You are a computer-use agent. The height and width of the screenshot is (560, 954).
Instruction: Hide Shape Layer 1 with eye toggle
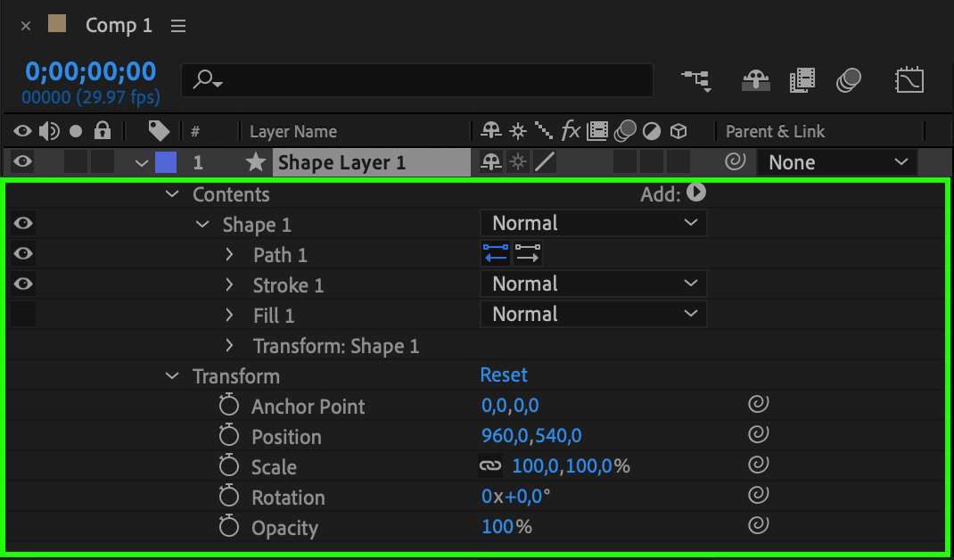pyautogui.click(x=23, y=161)
